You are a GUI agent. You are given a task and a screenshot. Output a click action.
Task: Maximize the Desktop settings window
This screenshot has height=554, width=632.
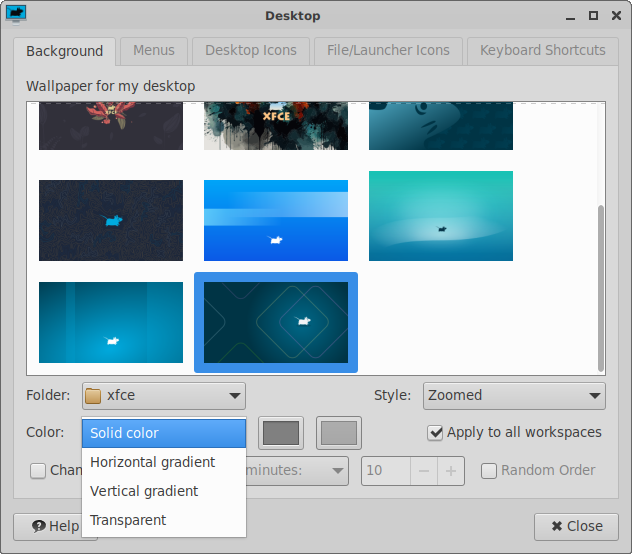point(593,15)
